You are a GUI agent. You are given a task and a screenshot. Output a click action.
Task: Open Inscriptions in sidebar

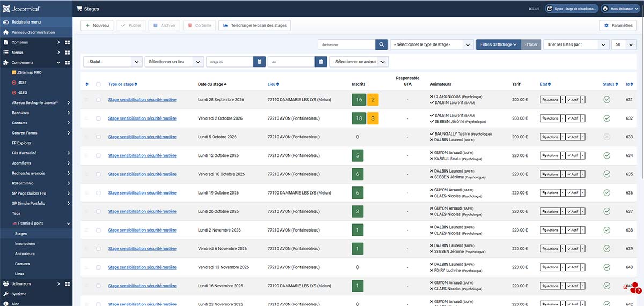[x=25, y=243]
